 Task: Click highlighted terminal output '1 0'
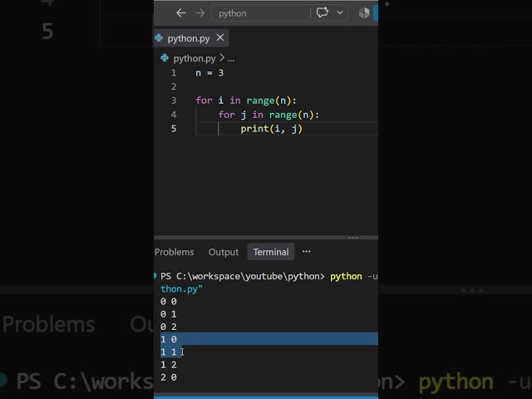tap(169, 339)
